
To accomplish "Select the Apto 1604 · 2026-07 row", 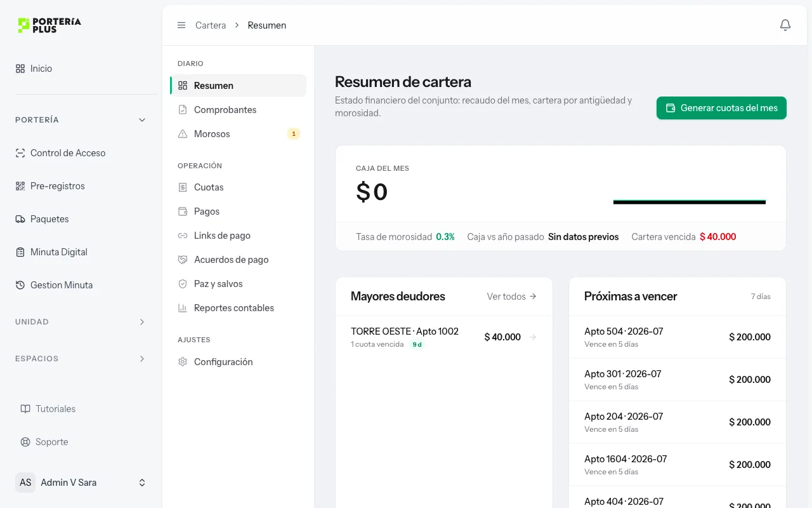I will [x=678, y=465].
